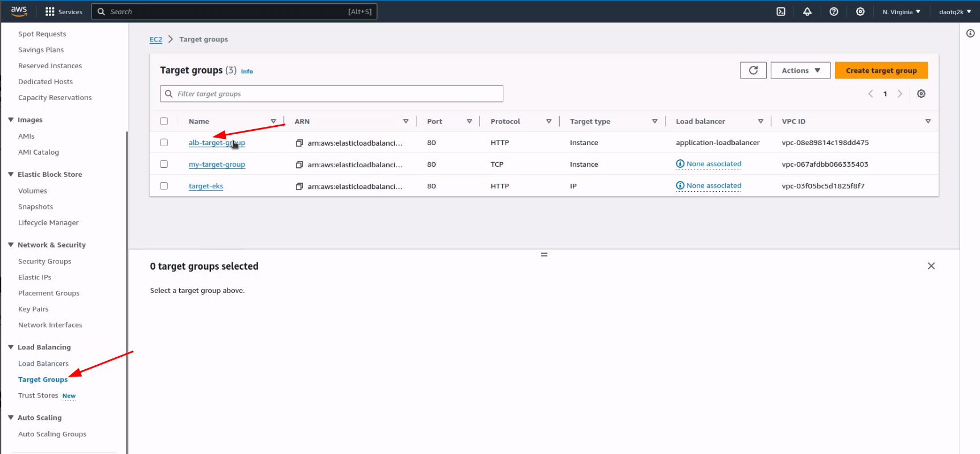Click the Filter target groups field
The width and height of the screenshot is (980, 454).
point(332,94)
